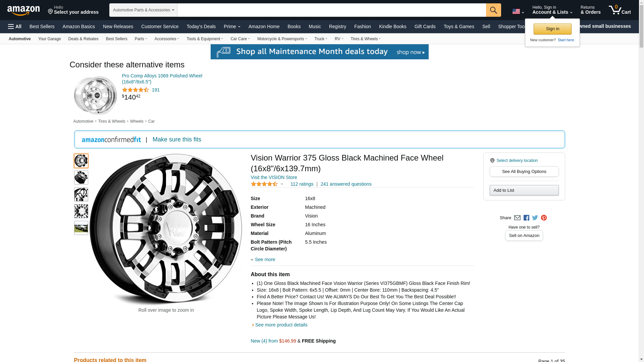Screen dimensions: 644x362
Task: Expand the See more product specs
Action: [265, 259]
